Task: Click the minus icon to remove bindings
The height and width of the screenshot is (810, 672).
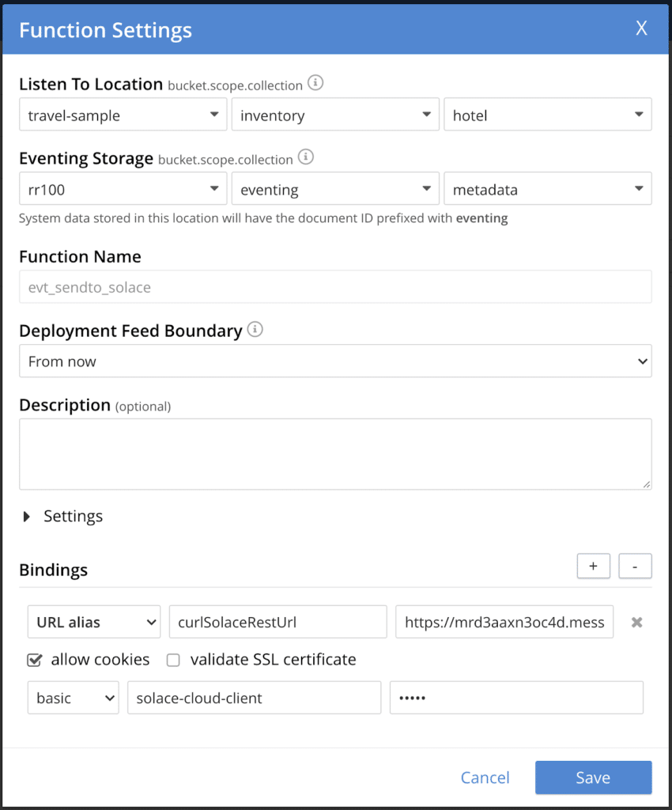Action: pos(635,566)
